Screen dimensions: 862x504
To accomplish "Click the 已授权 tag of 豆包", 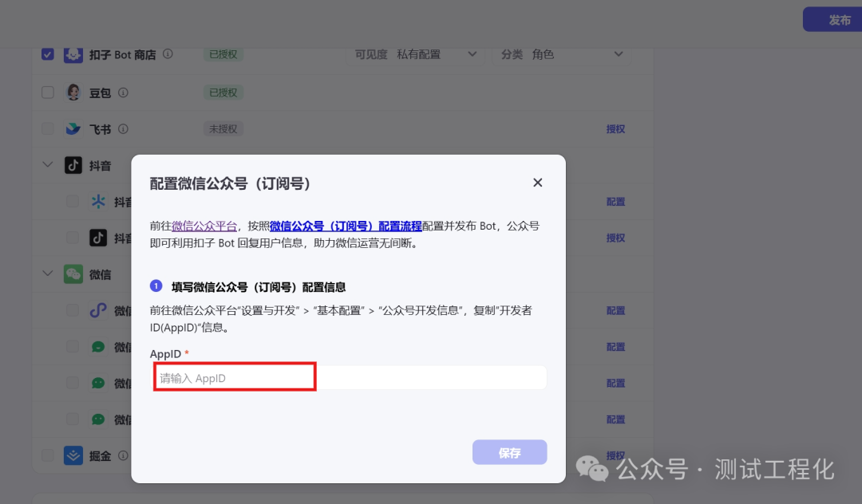I will tap(223, 93).
